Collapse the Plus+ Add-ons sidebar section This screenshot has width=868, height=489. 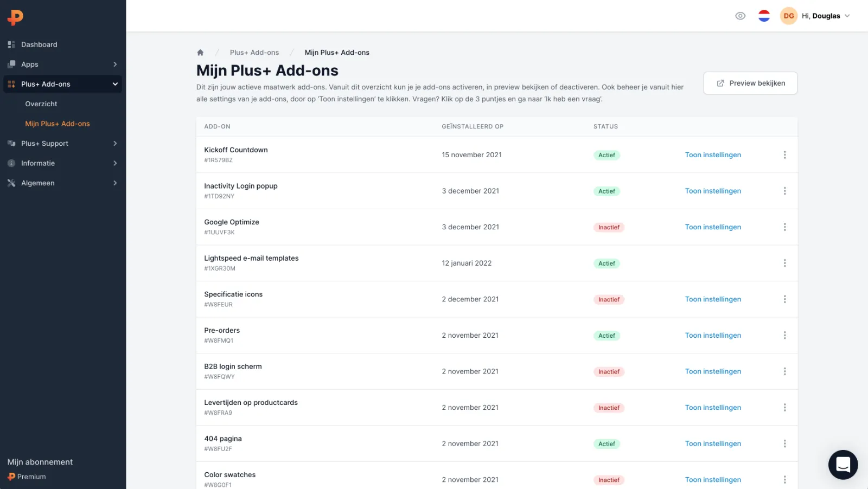[x=63, y=84]
